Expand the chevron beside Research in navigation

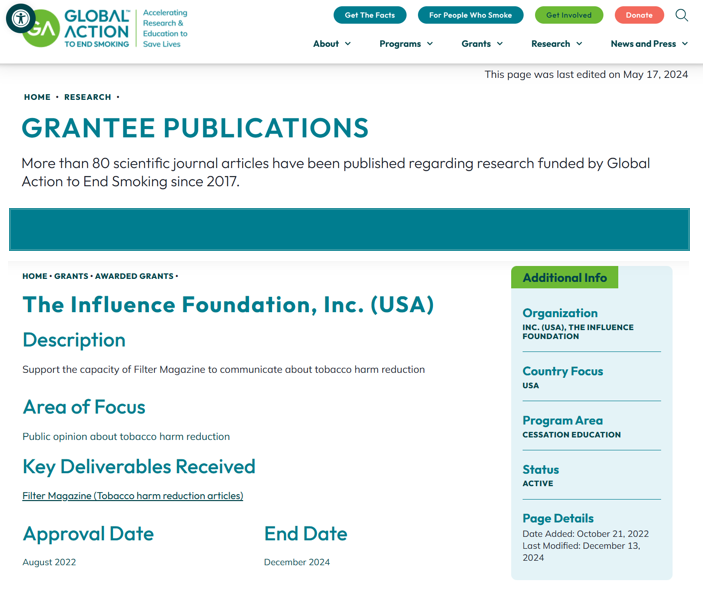coord(579,44)
